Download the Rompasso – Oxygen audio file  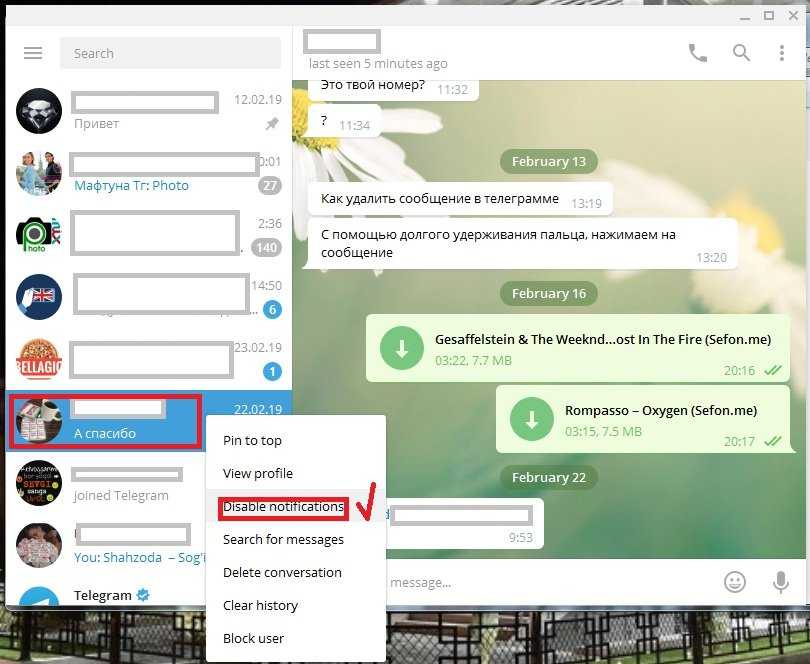(x=532, y=419)
